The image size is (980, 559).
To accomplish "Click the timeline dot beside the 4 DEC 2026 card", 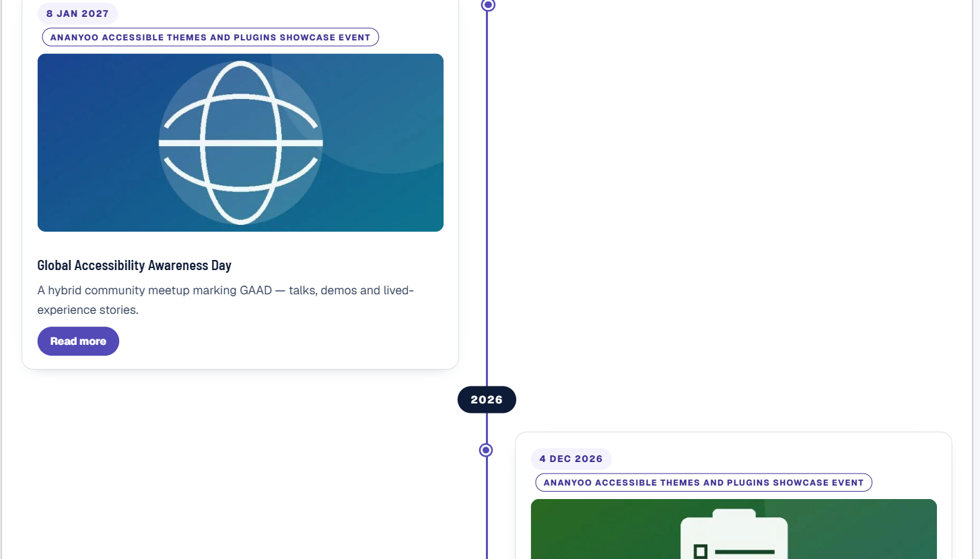I will pos(486,450).
